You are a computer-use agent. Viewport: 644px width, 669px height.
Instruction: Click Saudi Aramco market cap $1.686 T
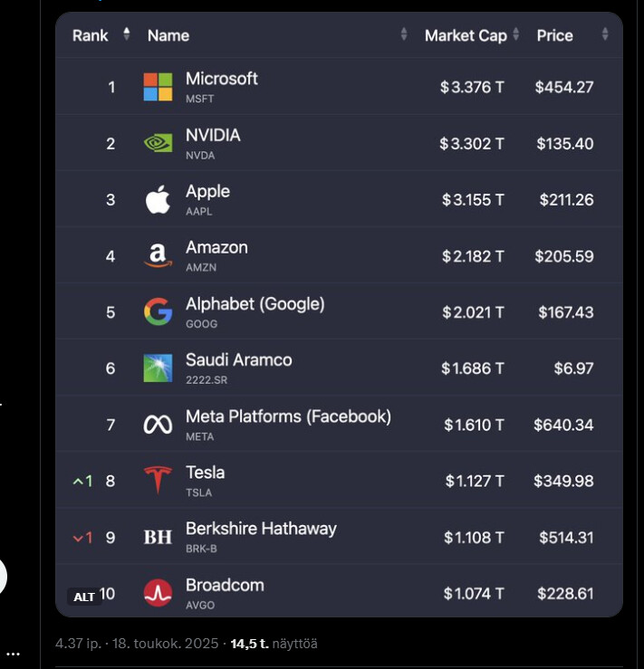(473, 368)
